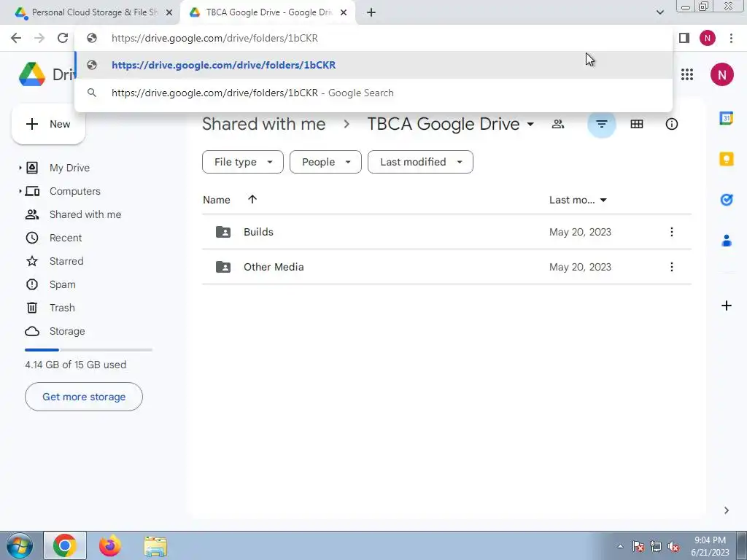747x560 pixels.
Task: Open the Chrome three-dot menu
Action: coord(731,38)
